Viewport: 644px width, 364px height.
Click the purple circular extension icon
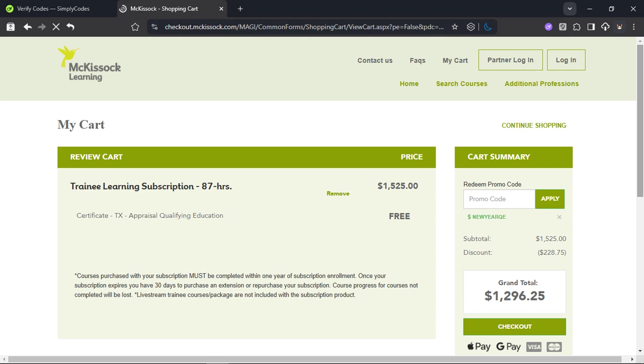pyautogui.click(x=548, y=27)
